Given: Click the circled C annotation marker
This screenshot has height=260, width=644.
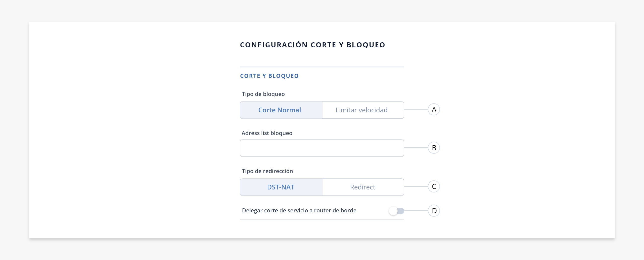Looking at the screenshot, I should pyautogui.click(x=434, y=186).
